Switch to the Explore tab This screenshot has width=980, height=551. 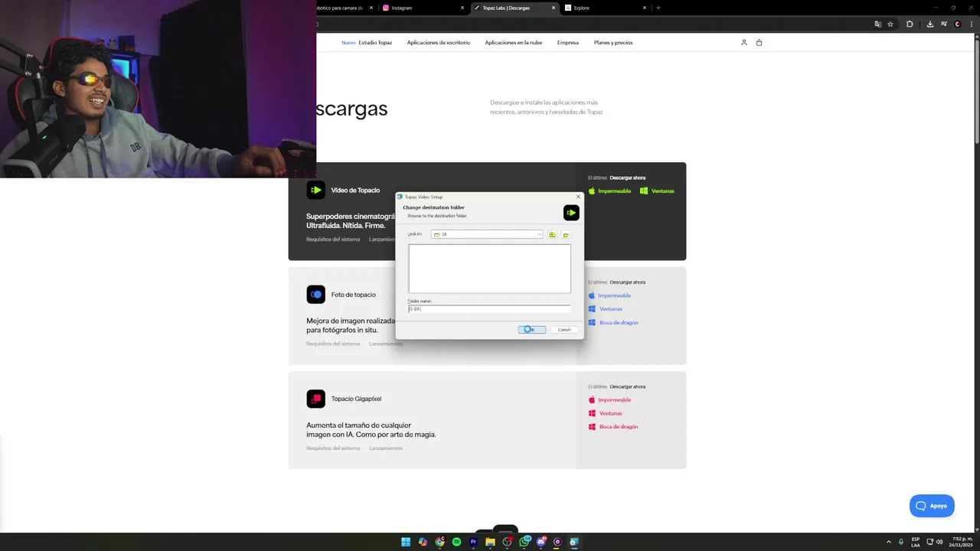coord(606,8)
